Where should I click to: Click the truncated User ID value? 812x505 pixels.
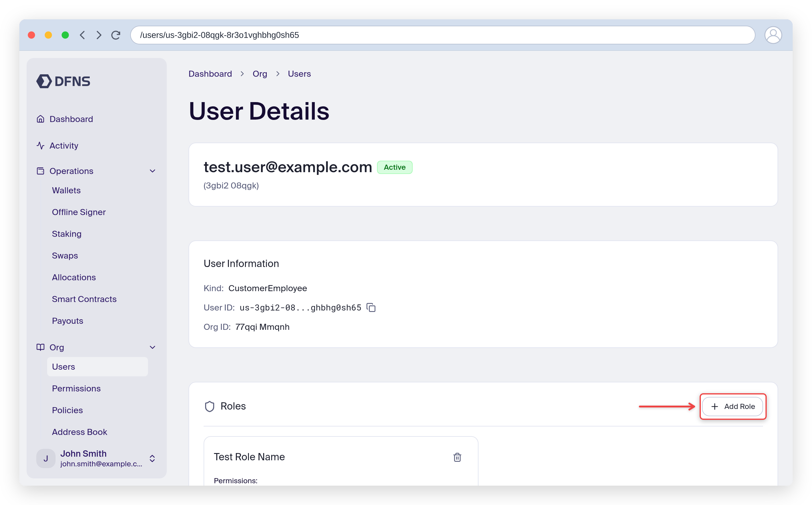300,307
